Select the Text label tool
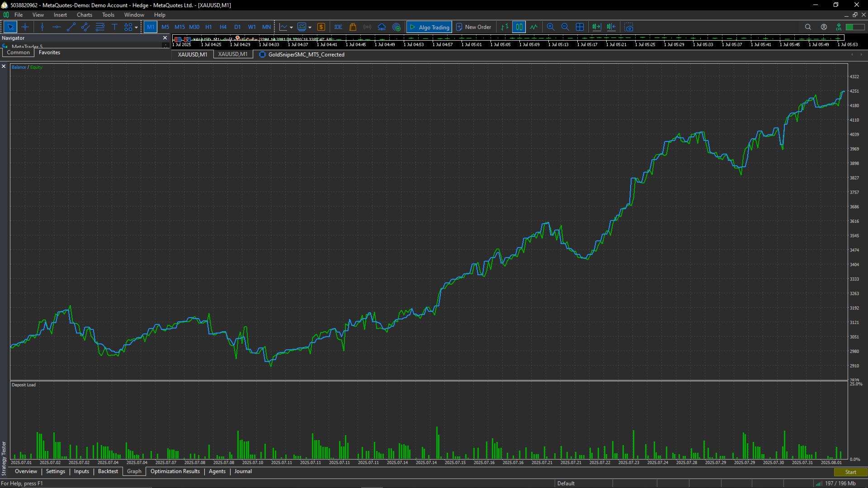The image size is (868, 488). click(114, 27)
